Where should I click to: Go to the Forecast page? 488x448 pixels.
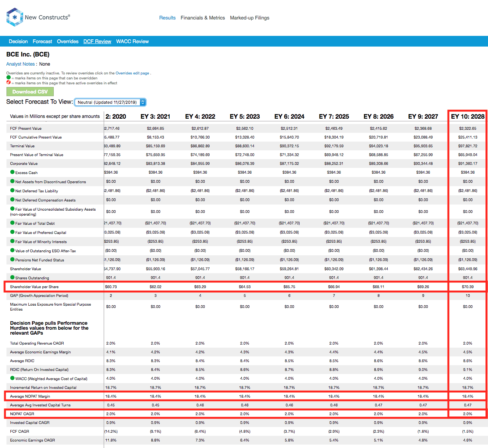pyautogui.click(x=42, y=41)
